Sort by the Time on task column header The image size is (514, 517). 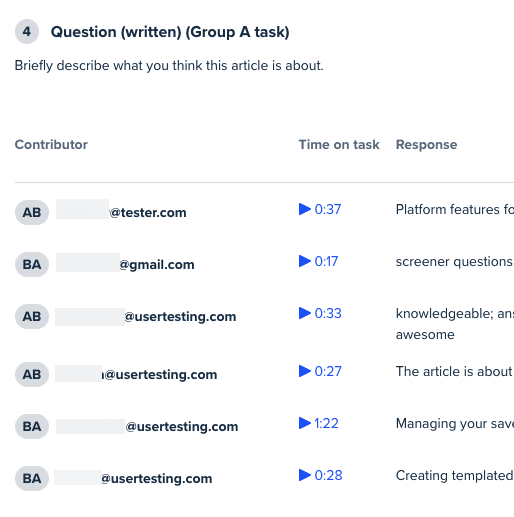tap(339, 145)
